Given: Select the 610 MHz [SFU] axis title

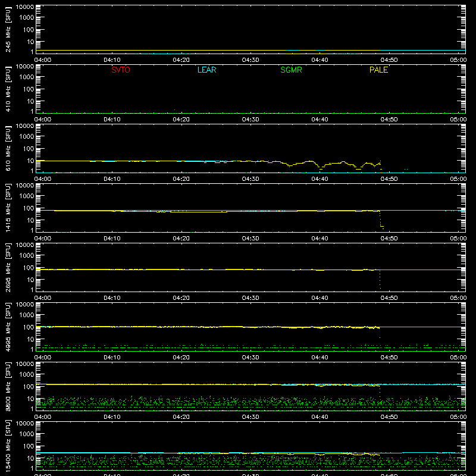Looking at the screenshot, I should click(x=8, y=149).
